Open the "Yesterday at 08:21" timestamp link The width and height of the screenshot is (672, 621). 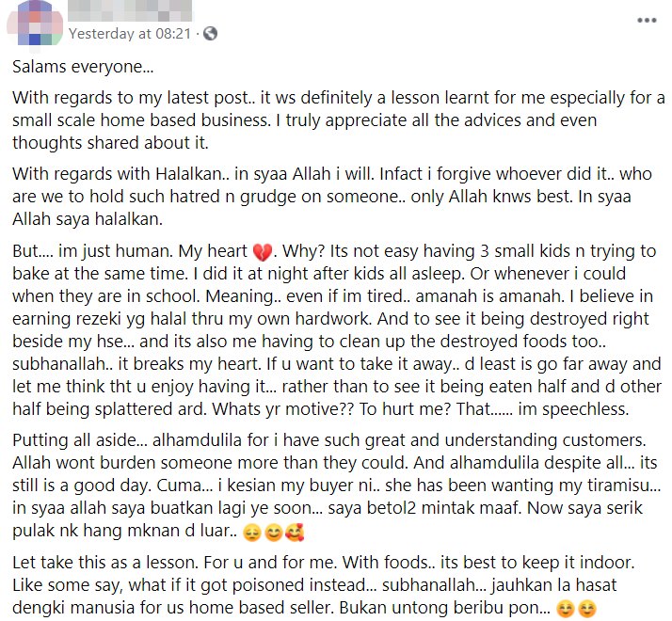point(130,33)
